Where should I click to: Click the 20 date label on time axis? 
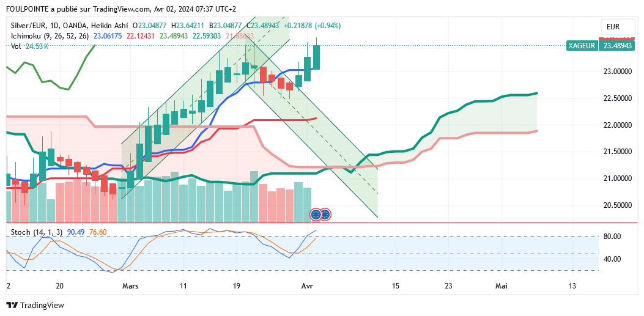pos(59,286)
